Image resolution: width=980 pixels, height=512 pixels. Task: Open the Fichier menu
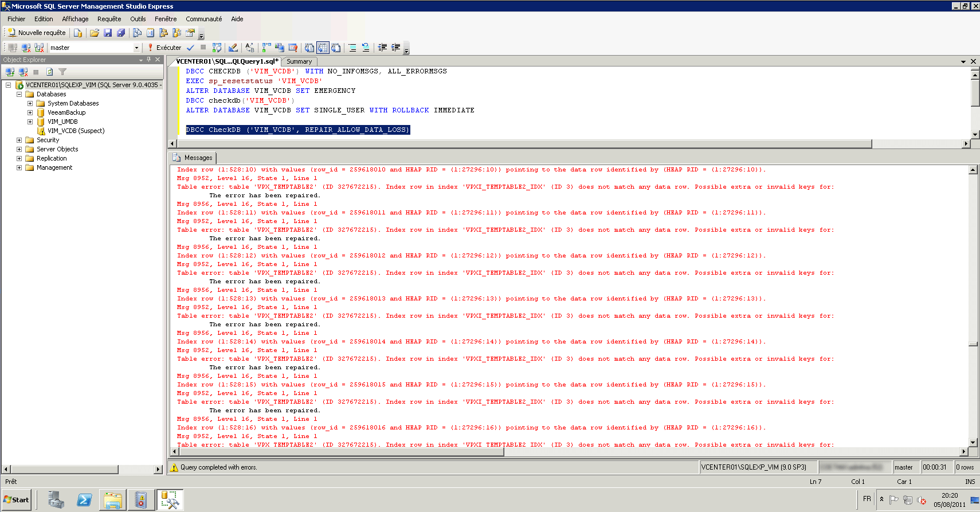17,19
